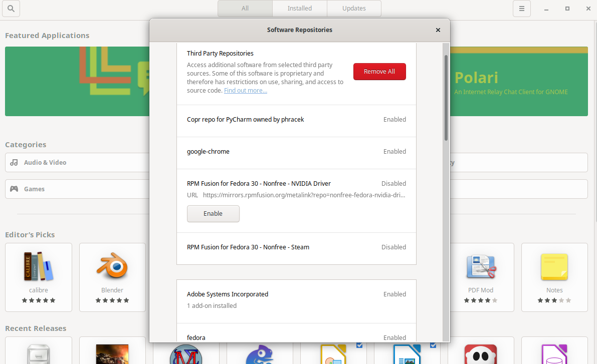This screenshot has width=597, height=364.
Task: Select the Copr repo for PyCharm row
Action: [296, 121]
